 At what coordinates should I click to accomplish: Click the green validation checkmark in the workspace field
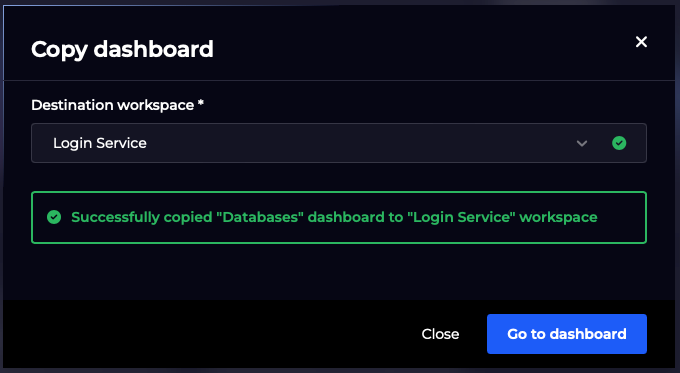619,143
